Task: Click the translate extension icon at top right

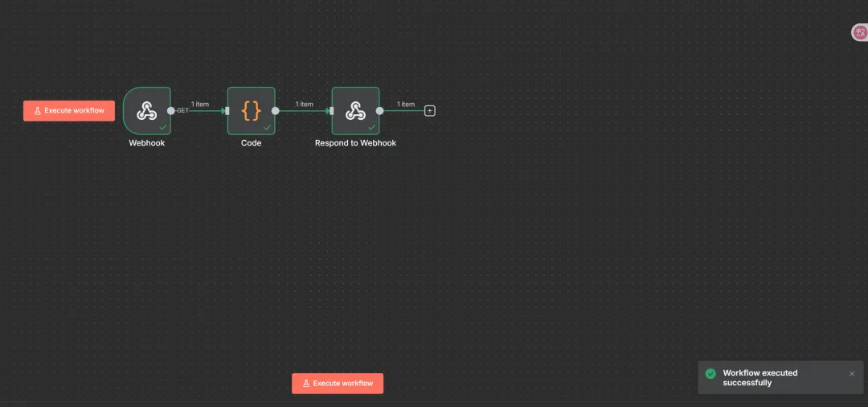Action: (859, 33)
